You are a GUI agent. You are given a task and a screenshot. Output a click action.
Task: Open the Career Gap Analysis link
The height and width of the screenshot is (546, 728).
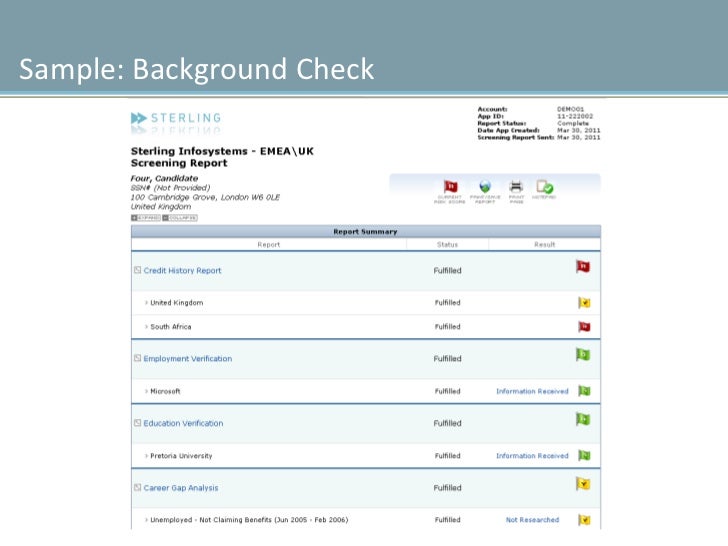point(181,488)
